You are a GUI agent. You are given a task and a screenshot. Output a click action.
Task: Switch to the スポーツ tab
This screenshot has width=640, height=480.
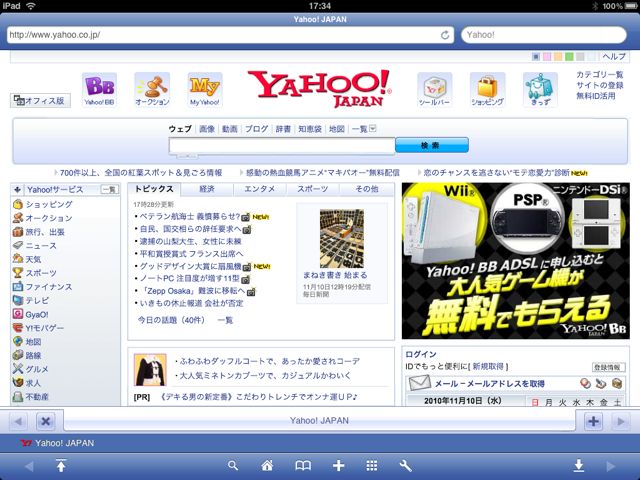point(313,189)
